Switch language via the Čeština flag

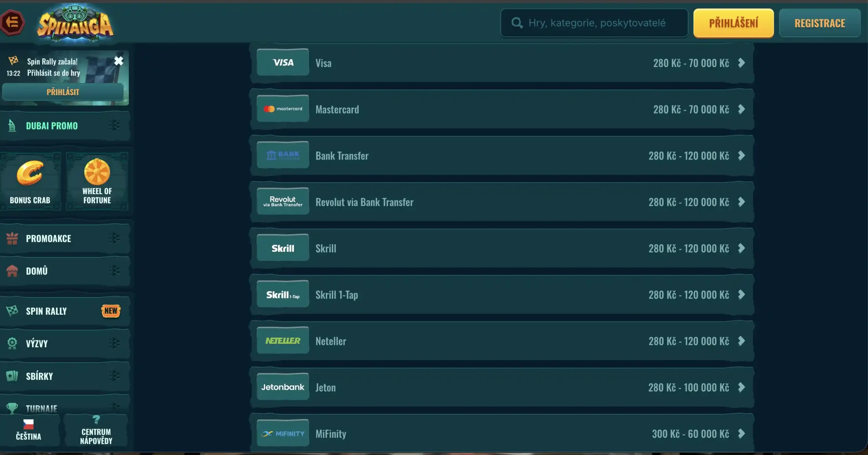click(28, 430)
